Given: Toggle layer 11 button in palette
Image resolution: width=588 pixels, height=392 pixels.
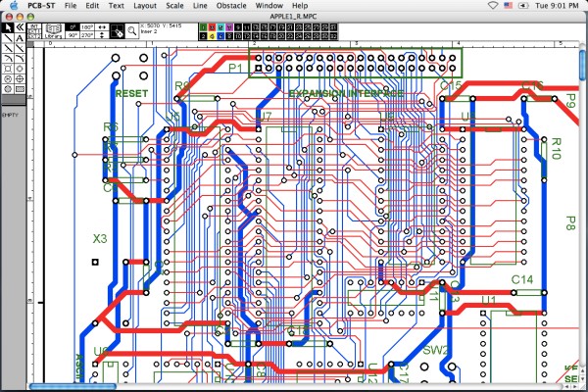Looking at the screenshot, I should tap(246, 27).
